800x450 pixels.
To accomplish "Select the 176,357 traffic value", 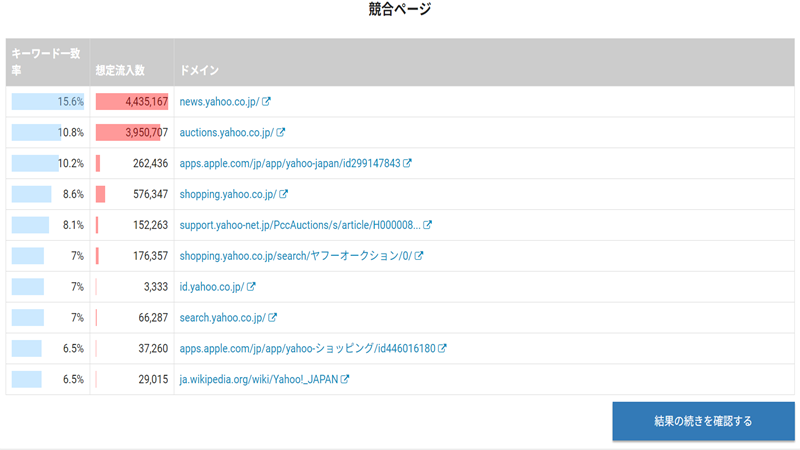I will [151, 256].
